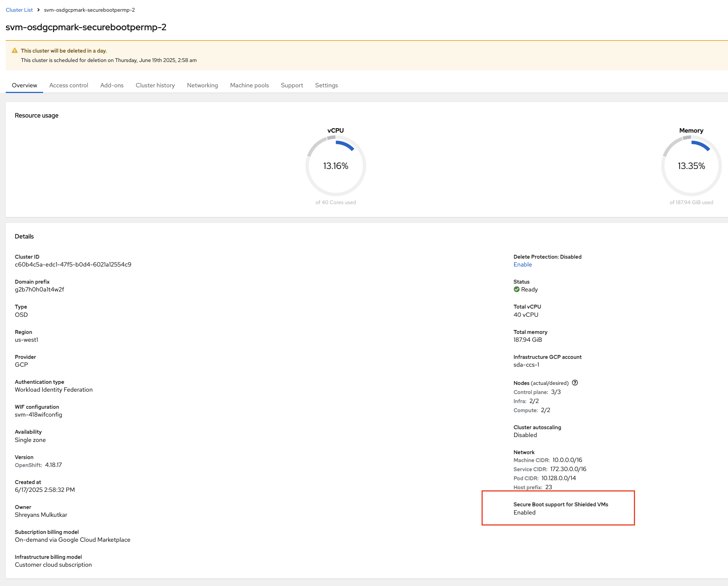Screen dimensions: 728x586
Task: Click the Cluster ID value text
Action: [x=73, y=265]
